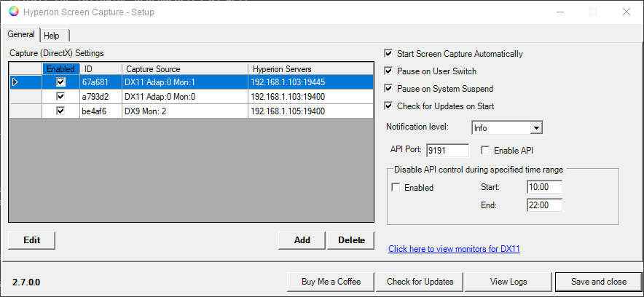The width and height of the screenshot is (644, 297).
Task: Close the Setup window
Action: (627, 12)
